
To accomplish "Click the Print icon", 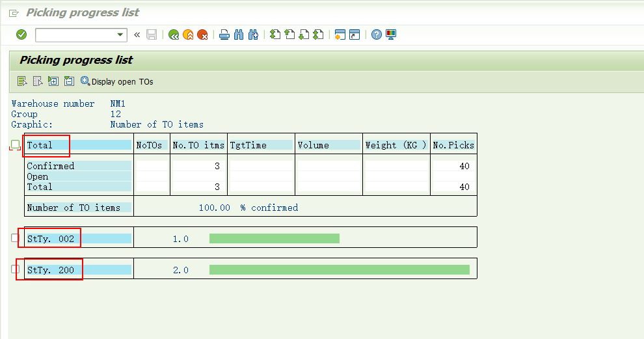I will coord(224,35).
